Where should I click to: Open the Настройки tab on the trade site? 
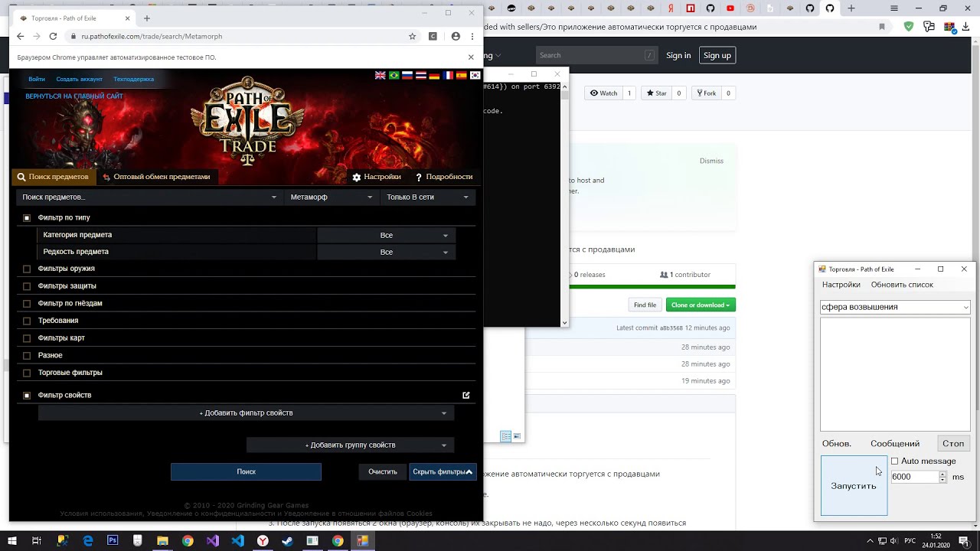point(377,177)
